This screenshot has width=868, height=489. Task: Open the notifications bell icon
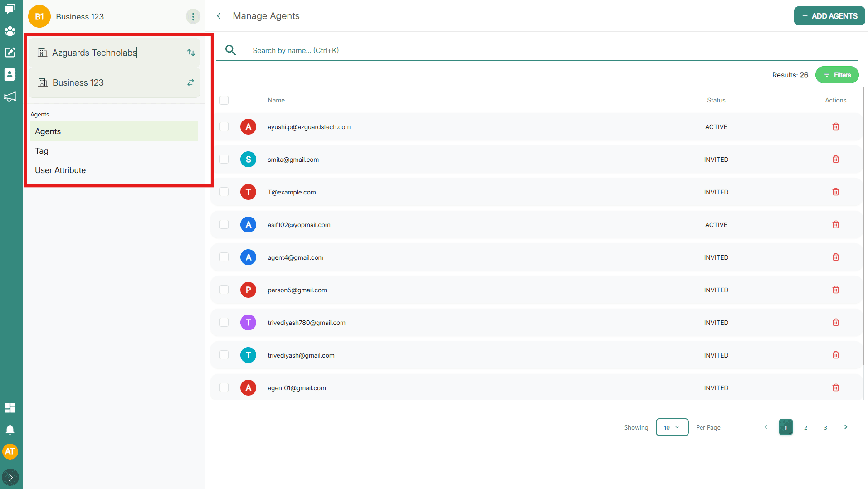[10, 430]
